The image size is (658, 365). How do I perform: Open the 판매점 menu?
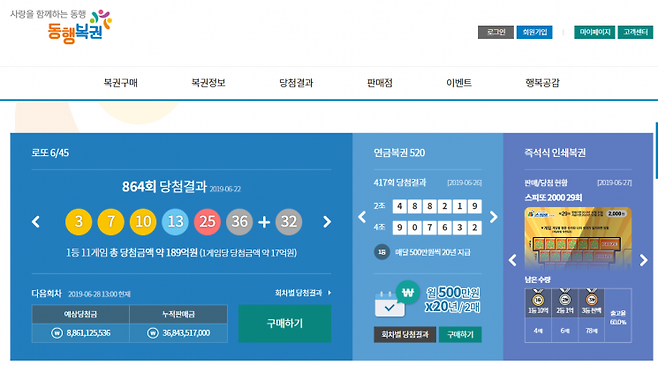coord(380,83)
